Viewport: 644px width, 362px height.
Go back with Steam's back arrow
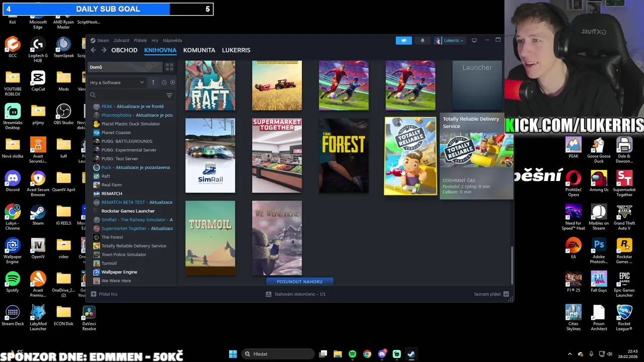[93, 50]
